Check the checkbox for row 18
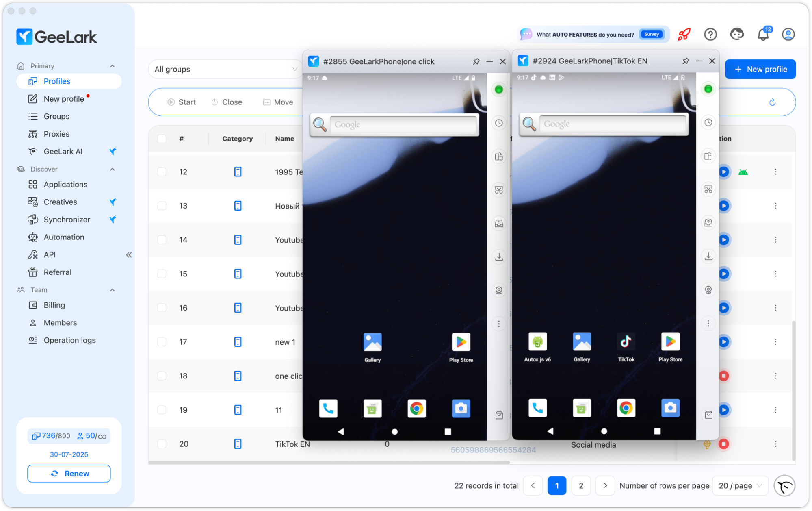This screenshot has width=812, height=511. pos(162,376)
